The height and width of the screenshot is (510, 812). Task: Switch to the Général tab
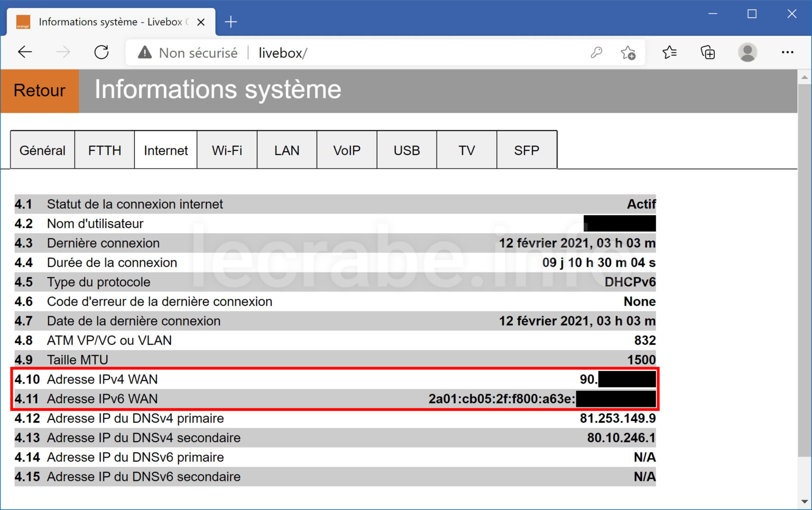point(42,150)
